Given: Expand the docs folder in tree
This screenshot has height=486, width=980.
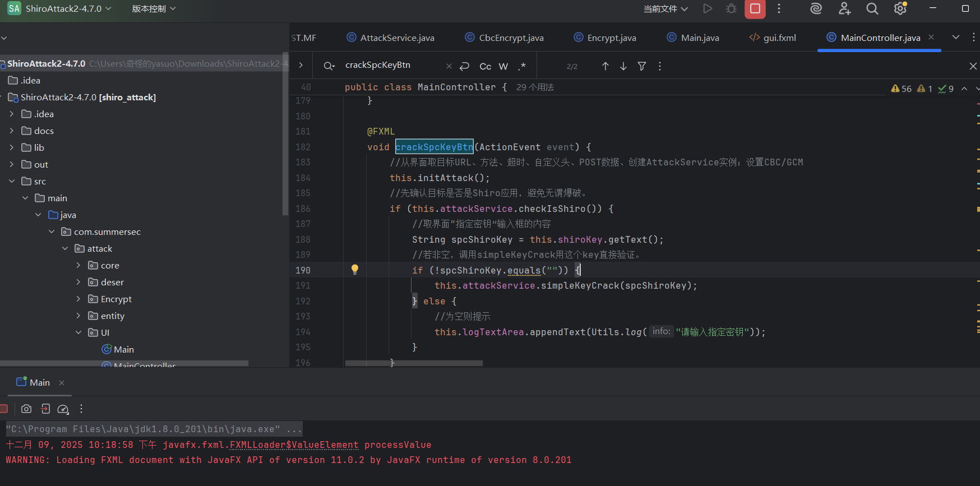Looking at the screenshot, I should point(12,131).
